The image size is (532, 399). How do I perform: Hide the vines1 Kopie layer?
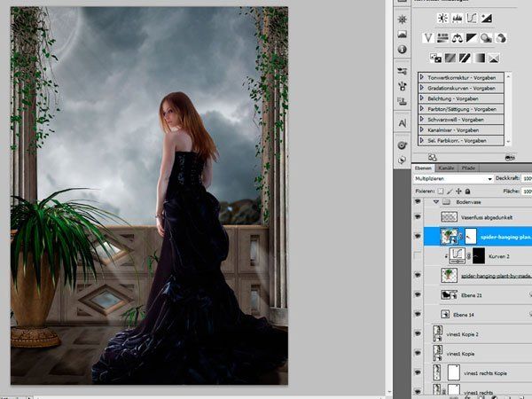(418, 353)
